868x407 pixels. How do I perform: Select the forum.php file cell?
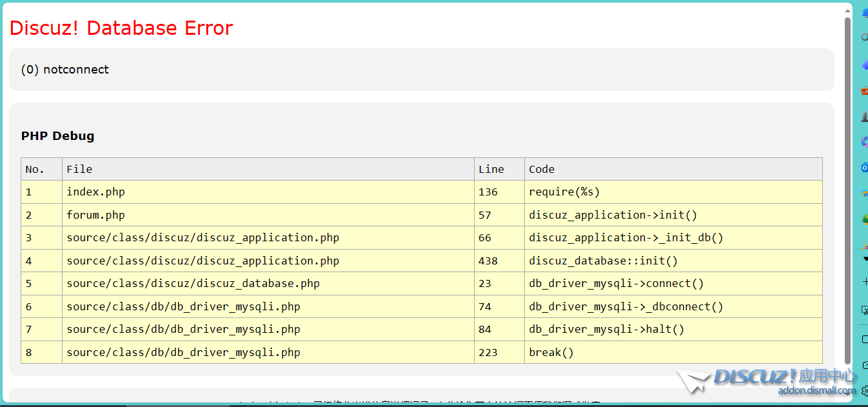[x=268, y=215]
